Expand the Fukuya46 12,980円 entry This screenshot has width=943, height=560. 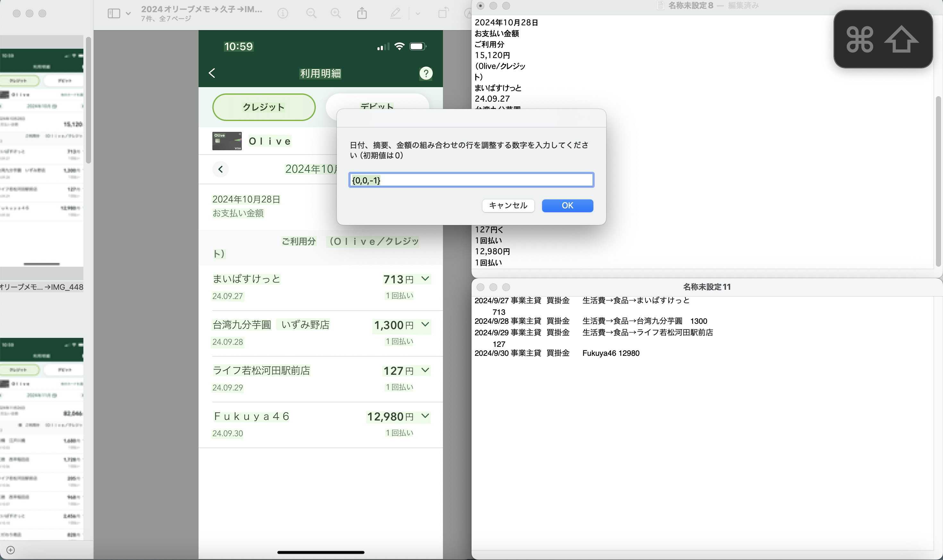pyautogui.click(x=425, y=416)
